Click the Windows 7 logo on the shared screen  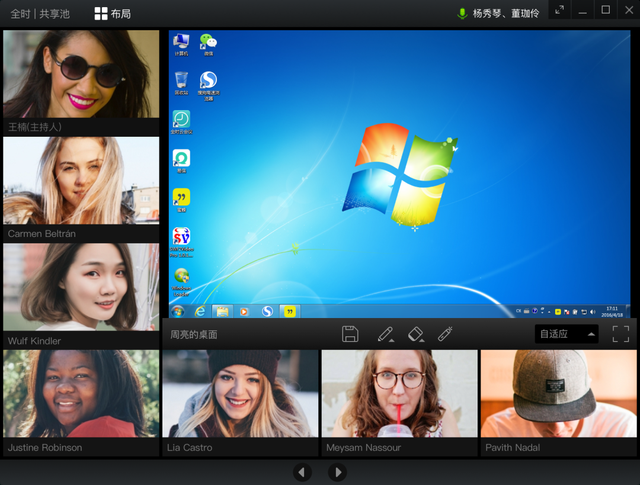(x=400, y=175)
